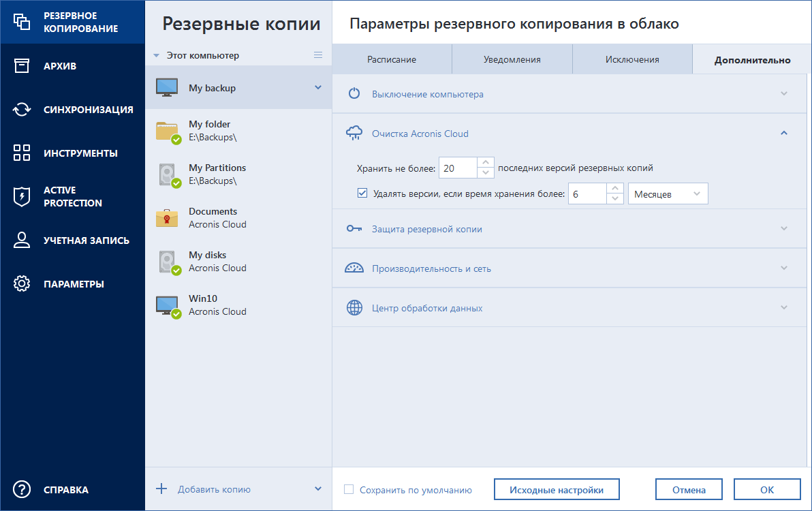
Task: Collapse the Очистка Acronis Cloud section
Action: click(784, 132)
